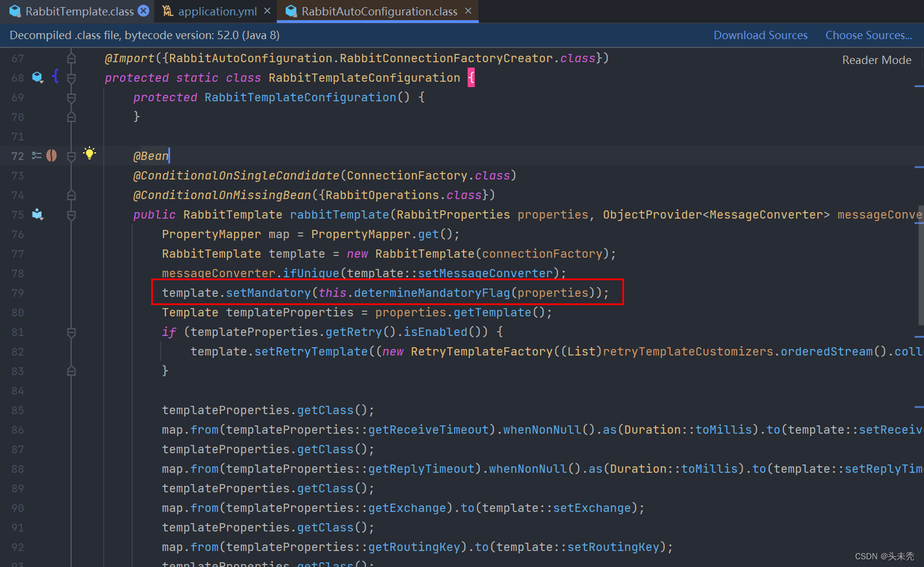Collapse the if-block fold marker on line 81
Viewport: 924px width, 567px height.
click(71, 332)
